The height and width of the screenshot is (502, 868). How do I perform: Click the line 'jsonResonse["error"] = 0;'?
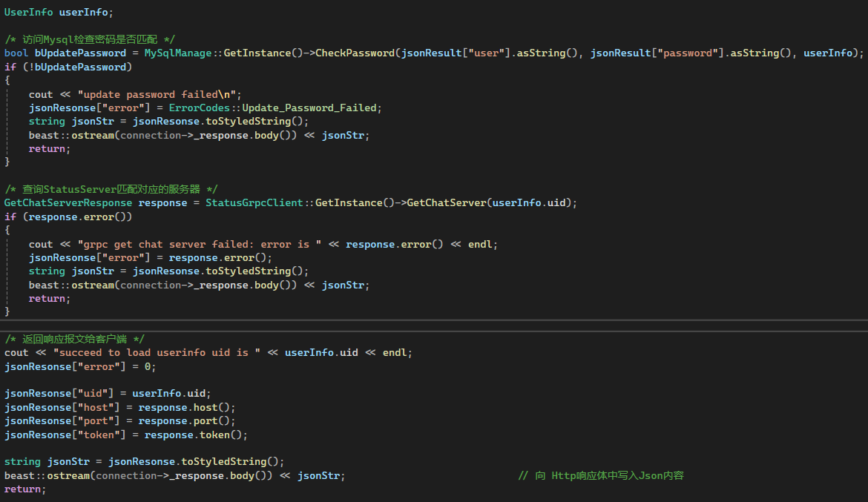pos(80,367)
